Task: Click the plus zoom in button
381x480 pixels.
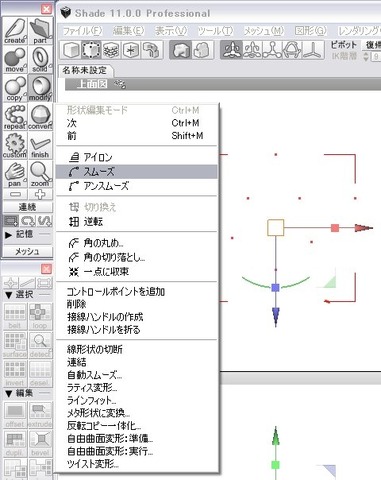Action: tap(40, 194)
